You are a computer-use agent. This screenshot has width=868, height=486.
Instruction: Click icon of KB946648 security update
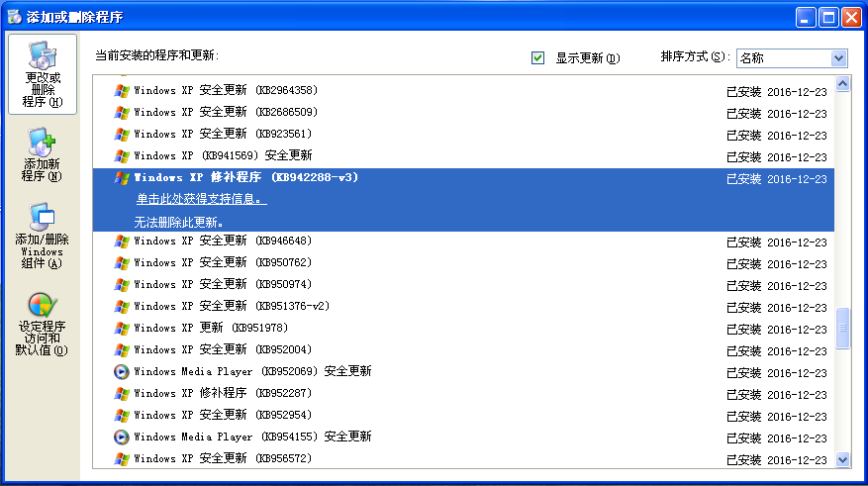tap(121, 242)
